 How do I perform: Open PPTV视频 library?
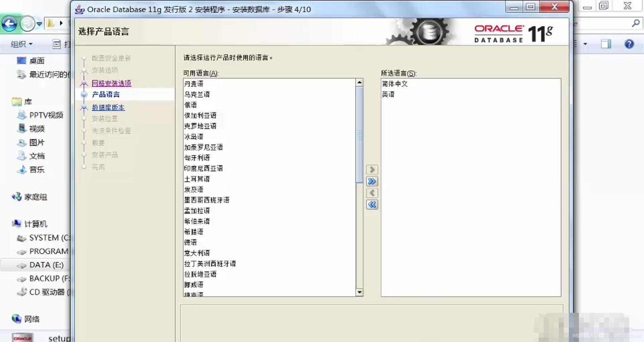click(40, 115)
